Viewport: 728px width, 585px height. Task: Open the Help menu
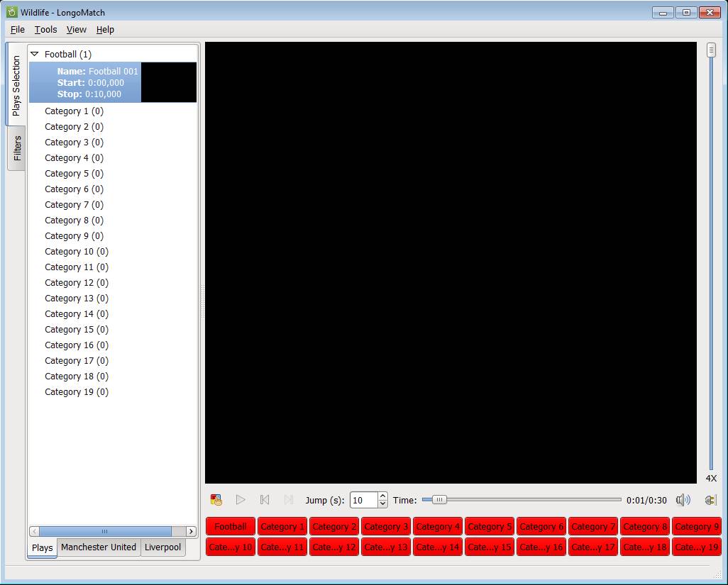(105, 29)
